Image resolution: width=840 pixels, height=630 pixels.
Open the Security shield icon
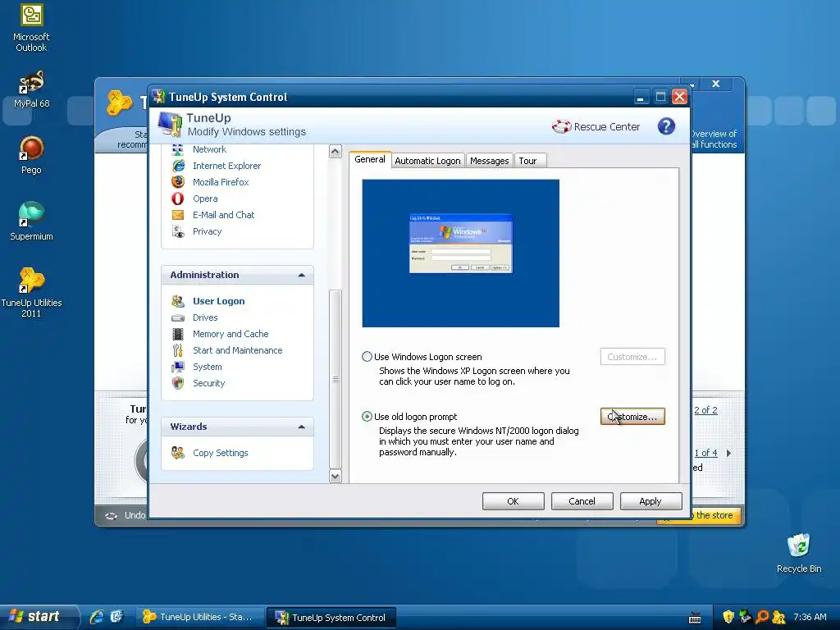(178, 383)
